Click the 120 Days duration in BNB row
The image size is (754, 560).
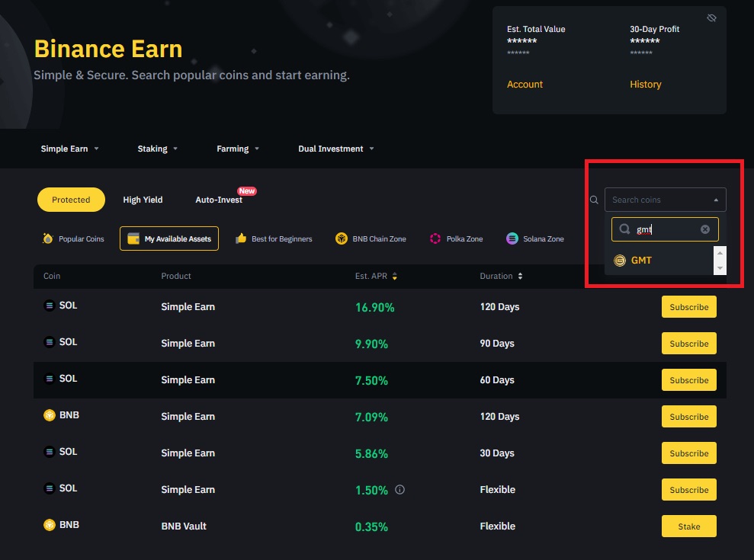[499, 416]
